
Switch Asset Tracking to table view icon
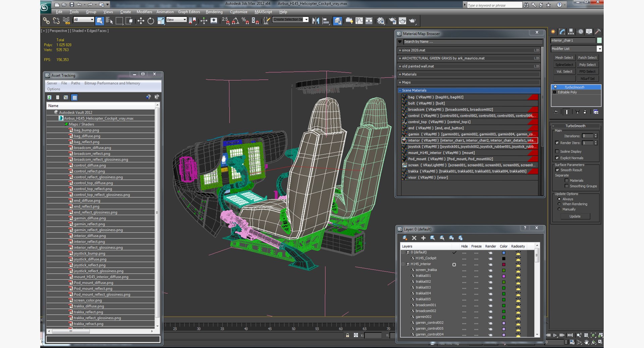pos(74,97)
